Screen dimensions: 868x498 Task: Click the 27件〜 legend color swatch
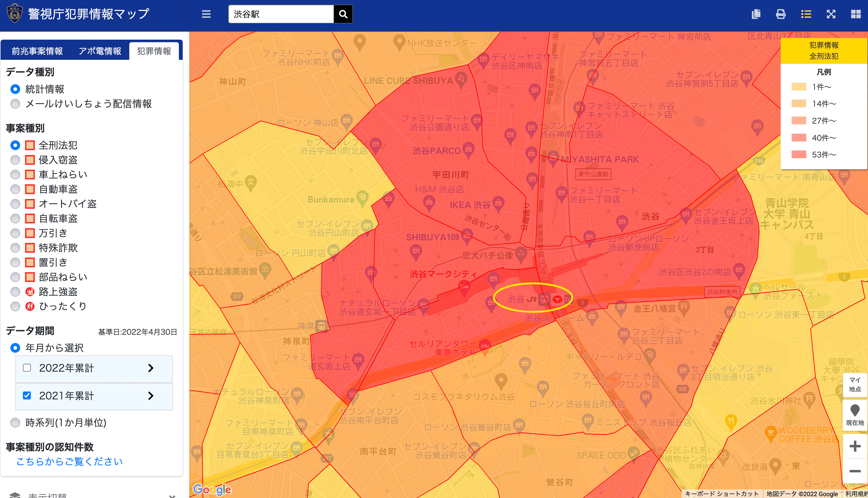click(x=799, y=121)
